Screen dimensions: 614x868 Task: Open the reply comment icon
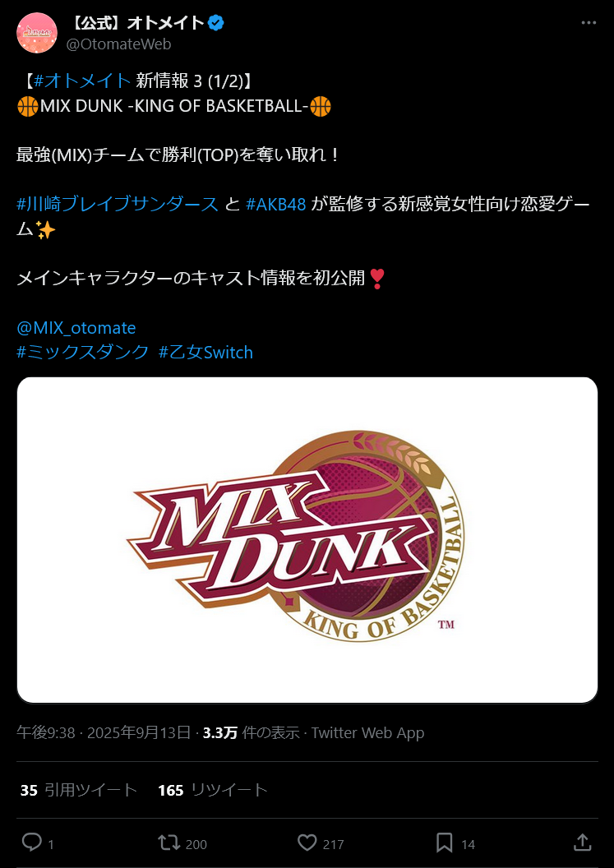click(x=32, y=843)
